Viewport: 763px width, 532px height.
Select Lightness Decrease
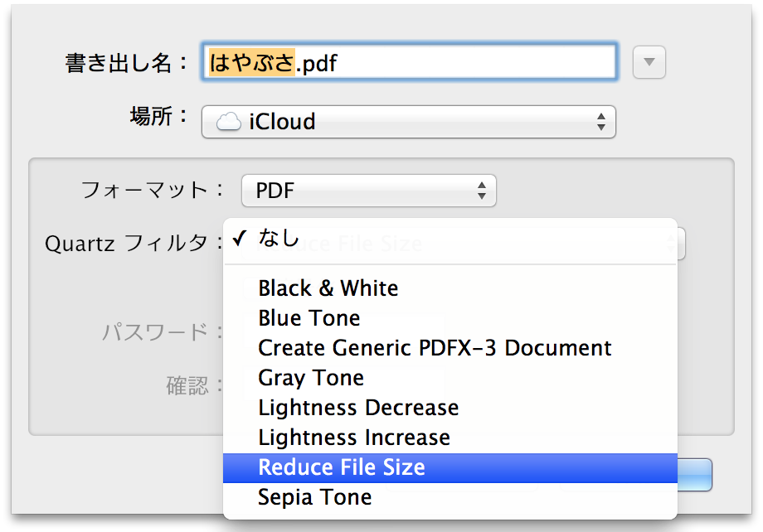tap(358, 408)
